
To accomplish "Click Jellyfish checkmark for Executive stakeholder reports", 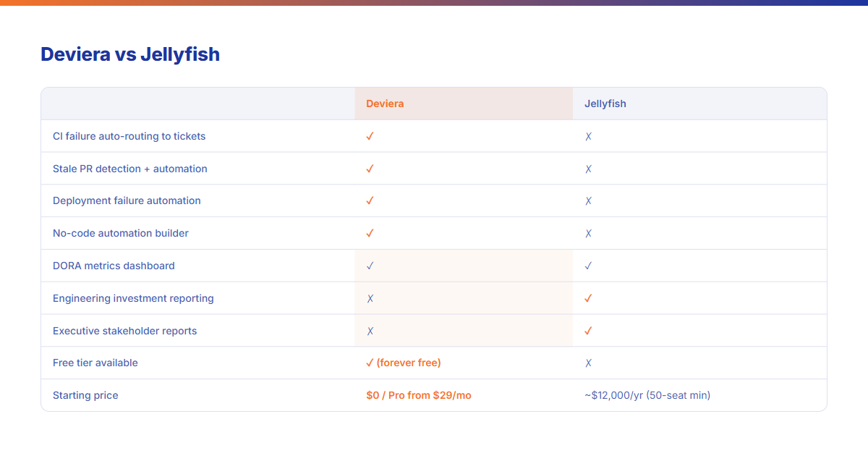I will click(588, 331).
